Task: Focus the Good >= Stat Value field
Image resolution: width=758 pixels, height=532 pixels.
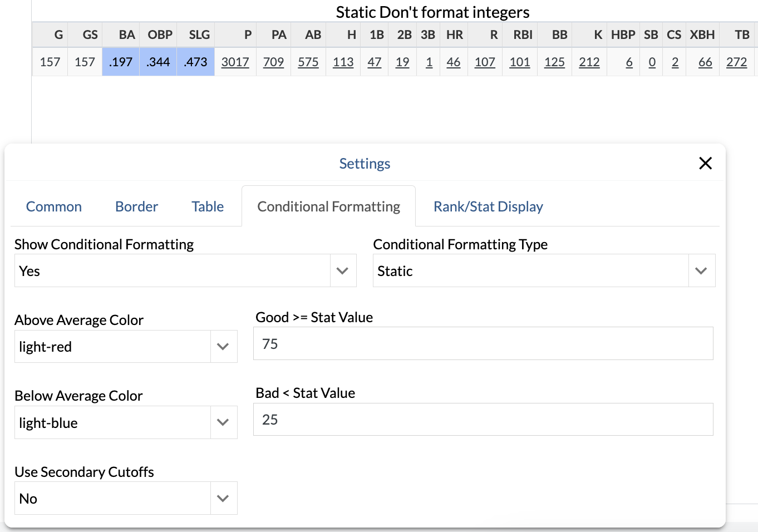Action: coord(483,344)
